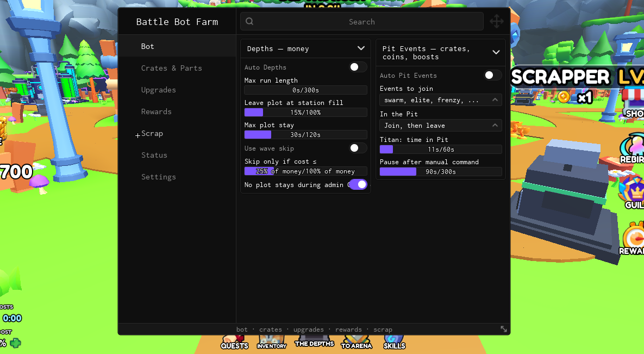Screen dimensions: 644x354
Task: Toggle Auto Depths switch
Action: click(357, 67)
